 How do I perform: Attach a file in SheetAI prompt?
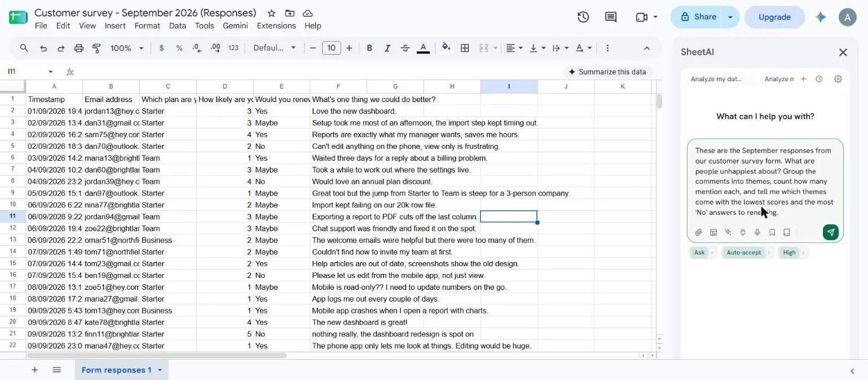(698, 232)
